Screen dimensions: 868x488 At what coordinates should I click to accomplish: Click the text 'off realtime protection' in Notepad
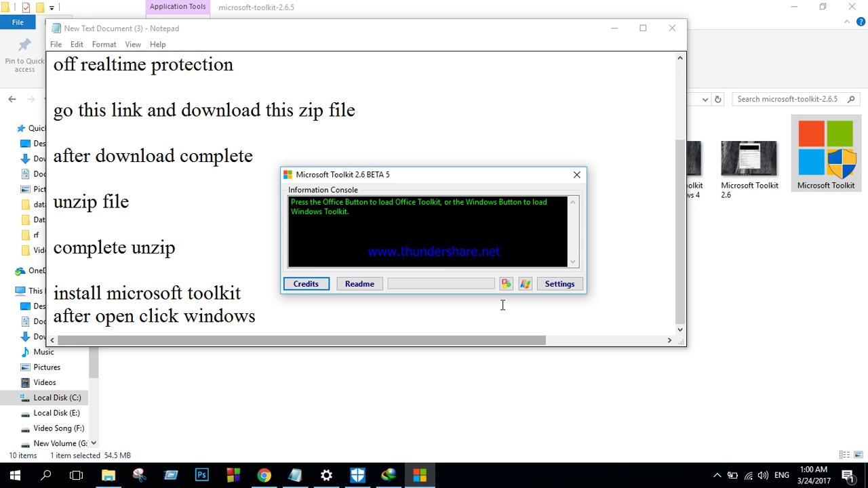pos(143,64)
